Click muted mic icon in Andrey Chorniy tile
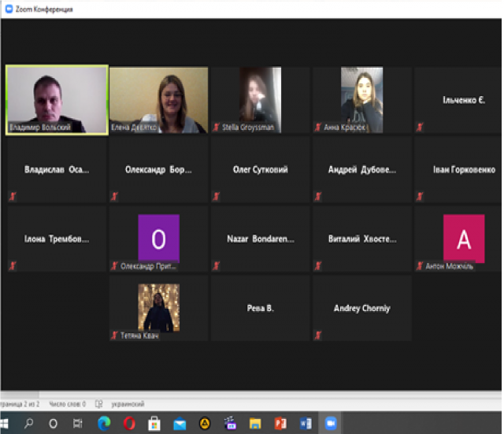 click(318, 336)
